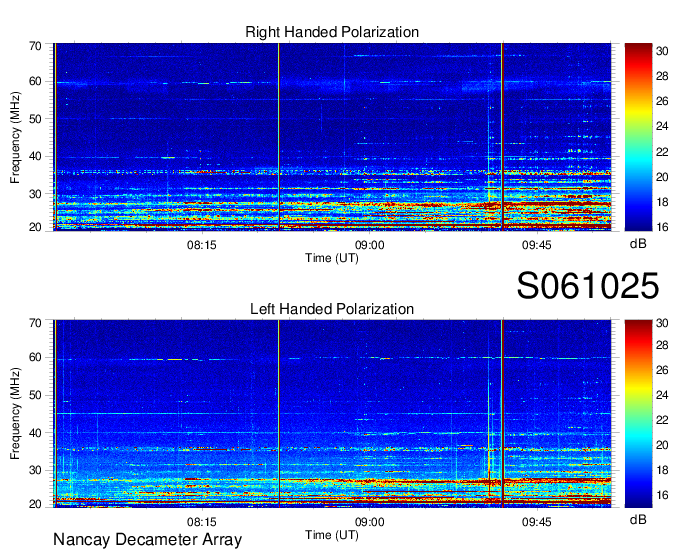
Task: Click the 09:45 tick label under Left Handed plot
Action: [x=536, y=522]
